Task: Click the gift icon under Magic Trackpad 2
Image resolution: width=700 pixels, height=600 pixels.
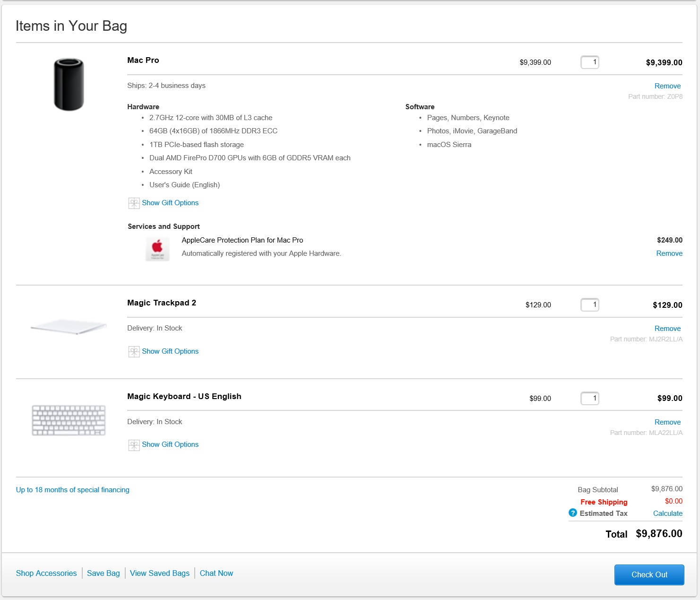Action: click(x=134, y=352)
